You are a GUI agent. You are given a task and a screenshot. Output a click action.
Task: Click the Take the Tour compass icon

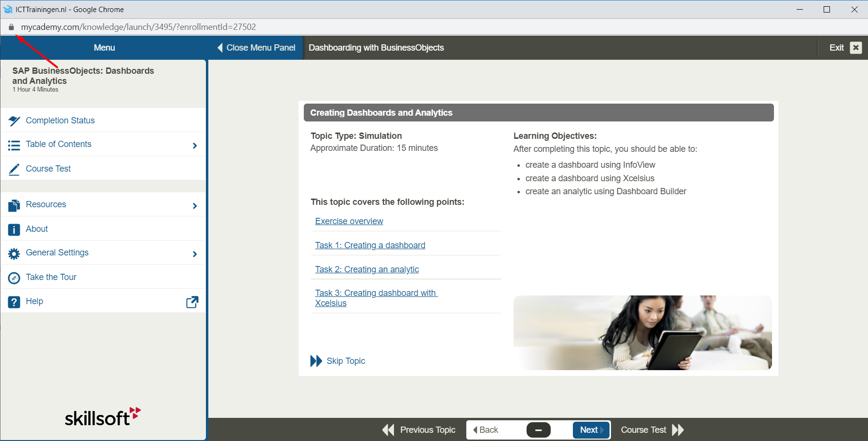pyautogui.click(x=14, y=278)
